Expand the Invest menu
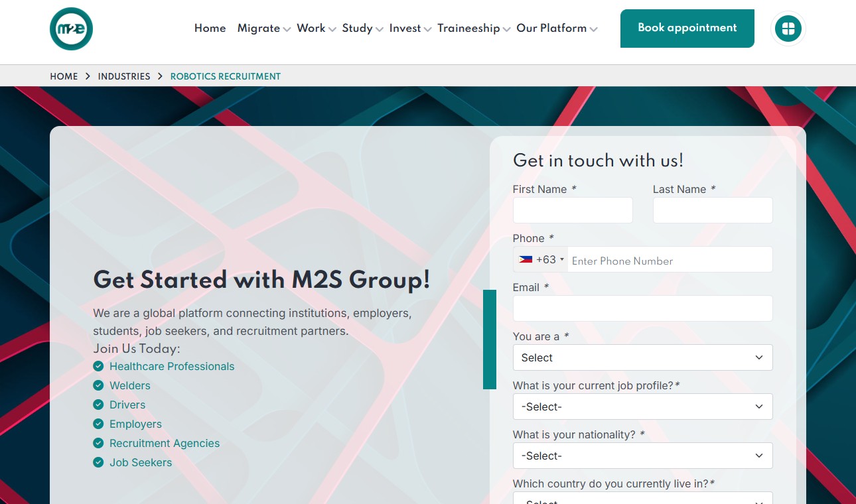The height and width of the screenshot is (504, 856). pos(410,28)
